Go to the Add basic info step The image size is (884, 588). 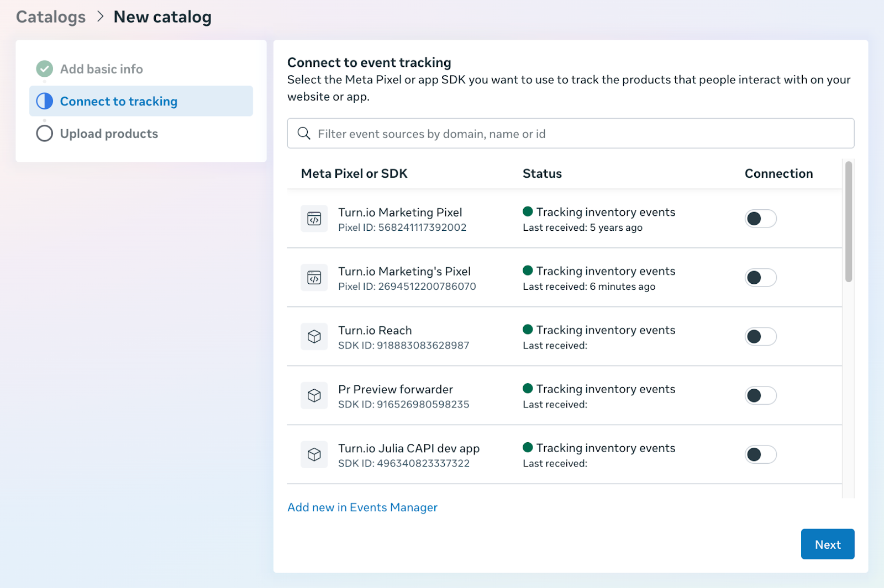(x=101, y=69)
